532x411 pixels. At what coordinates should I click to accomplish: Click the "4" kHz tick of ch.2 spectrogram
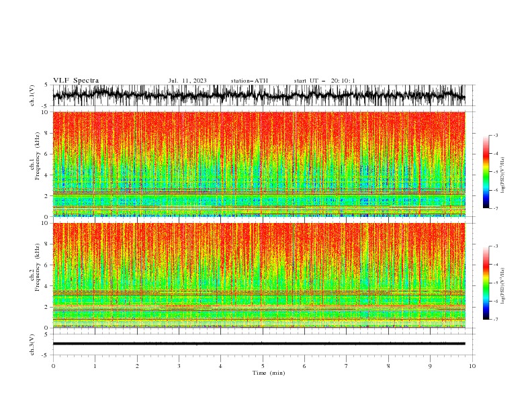click(46, 286)
